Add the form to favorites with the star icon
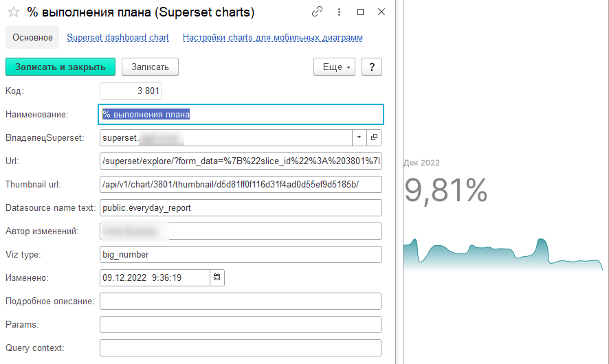The height and width of the screenshot is (364, 609). point(14,12)
